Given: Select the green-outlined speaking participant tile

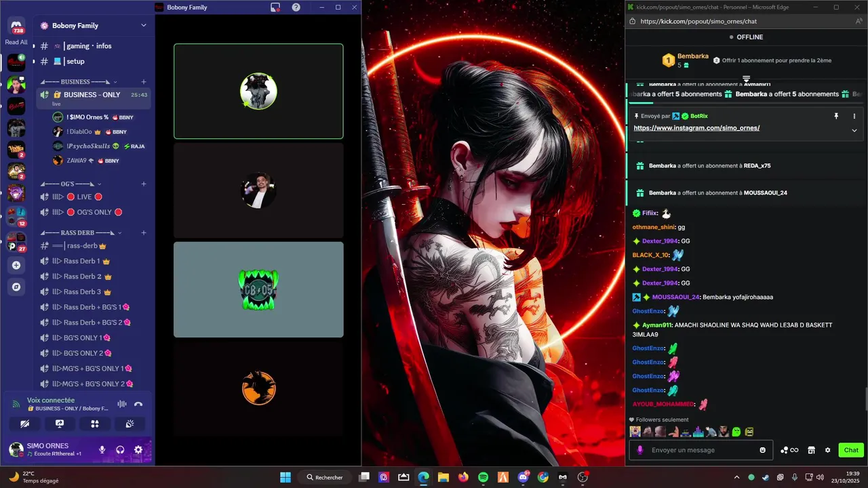Looking at the screenshot, I should (258, 91).
